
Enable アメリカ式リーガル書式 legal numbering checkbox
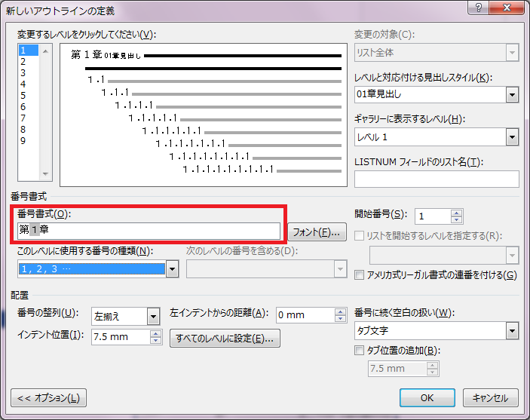click(359, 275)
